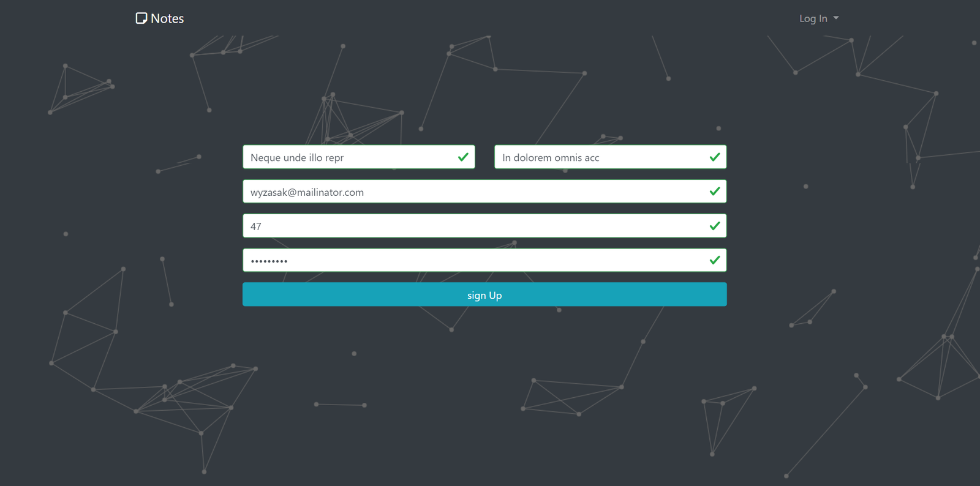
Task: Click the valid checkmark beside the 47 value
Action: pos(714,226)
